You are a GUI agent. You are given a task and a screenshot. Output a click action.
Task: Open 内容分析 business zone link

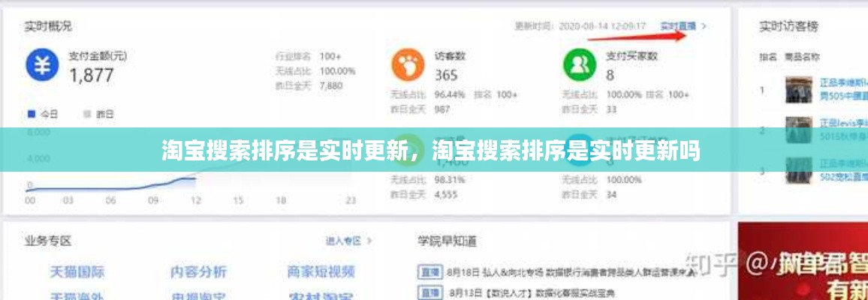[198, 271]
